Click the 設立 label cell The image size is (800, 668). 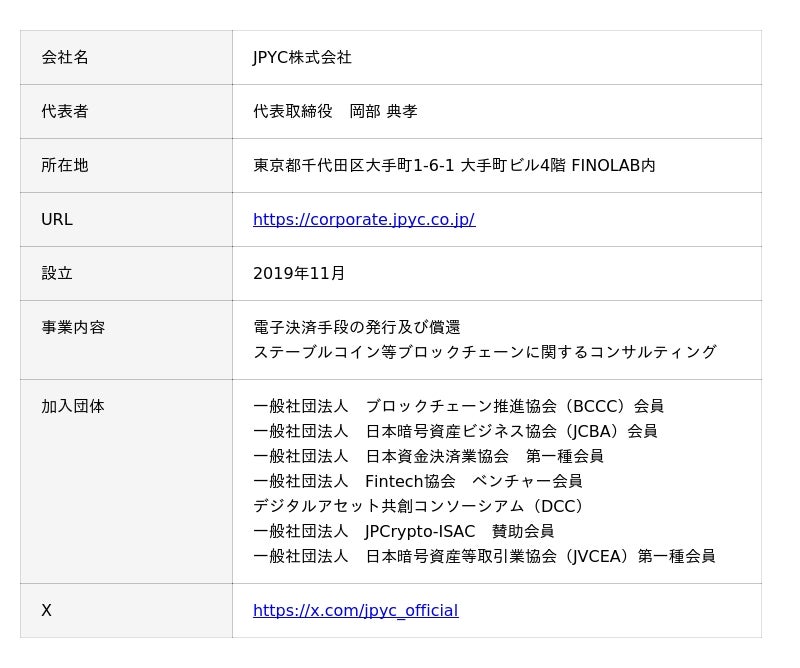57,274
